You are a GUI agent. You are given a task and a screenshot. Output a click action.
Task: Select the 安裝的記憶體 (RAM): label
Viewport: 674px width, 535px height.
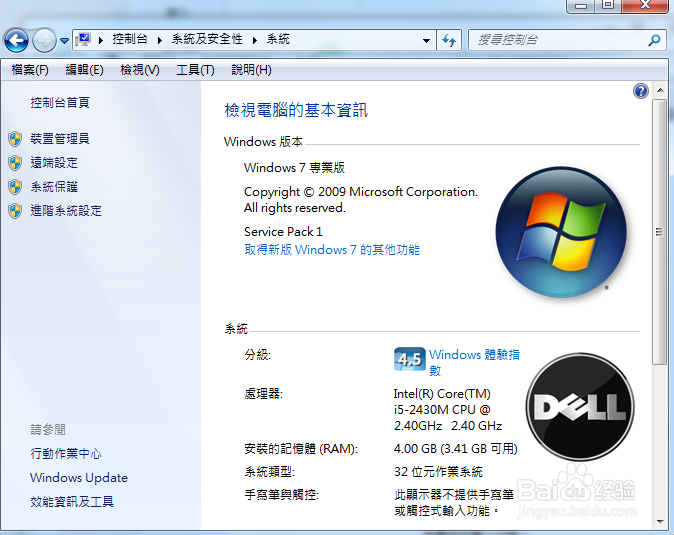301,449
